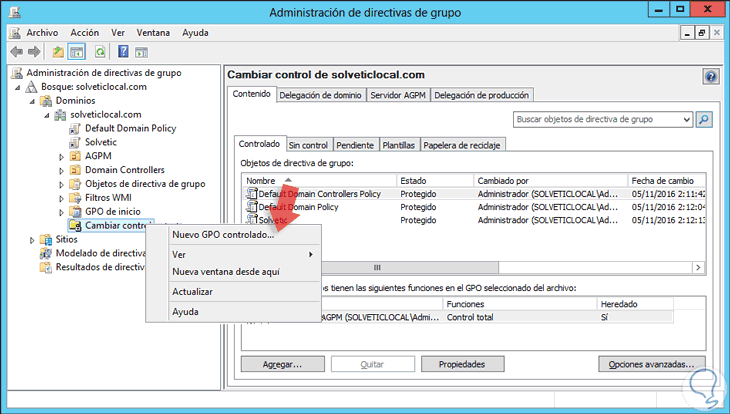The image size is (730, 414).
Task: Click the Default Domain Policy icon in tree
Action: click(75, 129)
